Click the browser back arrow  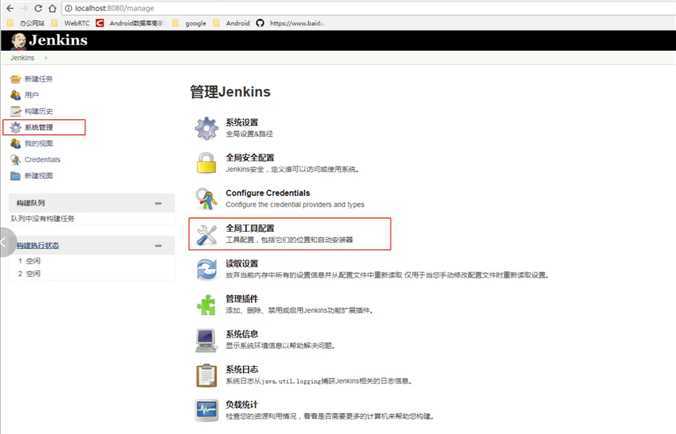10,8
